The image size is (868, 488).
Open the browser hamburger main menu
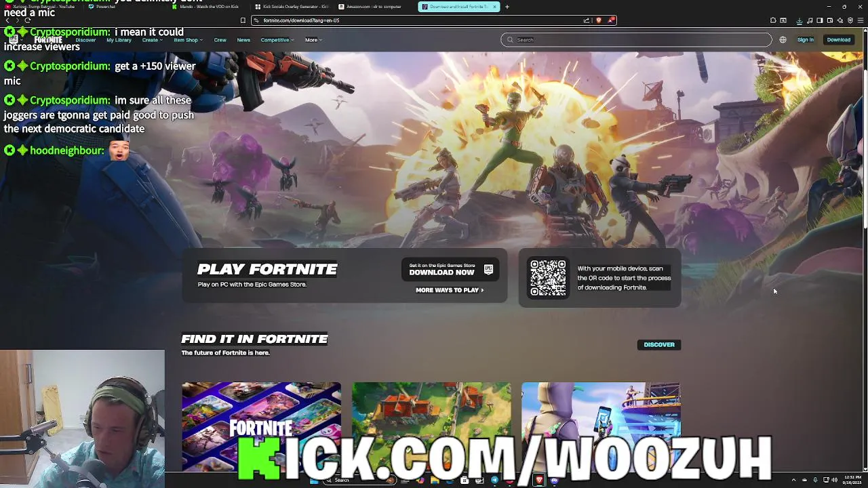[x=861, y=20]
